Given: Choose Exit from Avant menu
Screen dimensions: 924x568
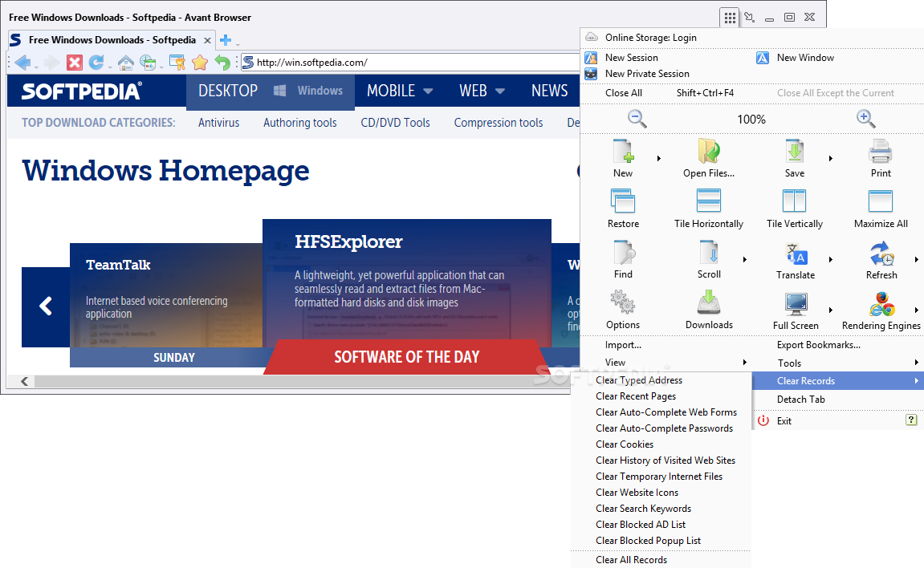Looking at the screenshot, I should click(x=784, y=421).
